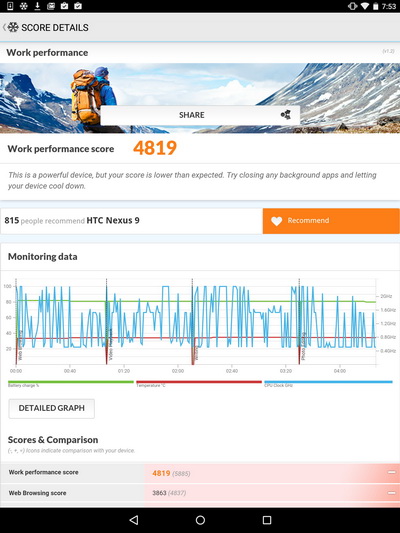Screen dimensions: 400x533
Task: Tap the Android Home circle button
Action: click(x=200, y=520)
